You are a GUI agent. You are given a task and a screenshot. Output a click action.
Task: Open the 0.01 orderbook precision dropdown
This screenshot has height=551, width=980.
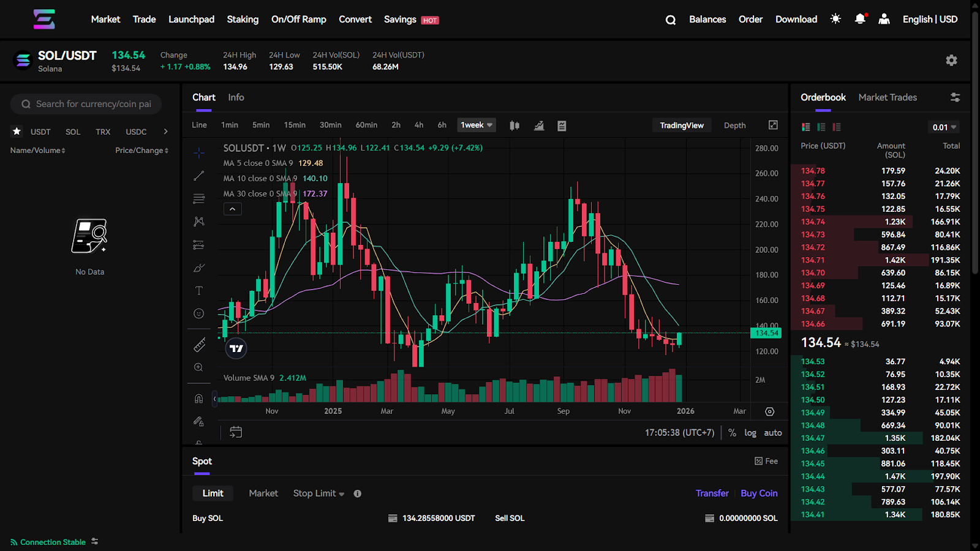coord(944,127)
